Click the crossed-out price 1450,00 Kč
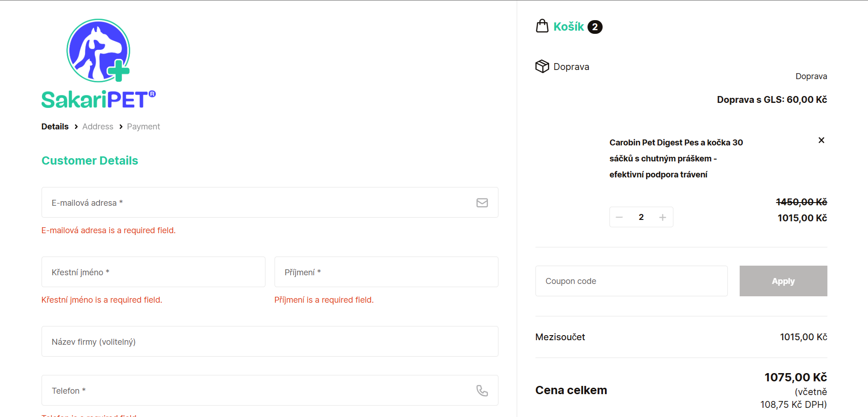 [801, 202]
